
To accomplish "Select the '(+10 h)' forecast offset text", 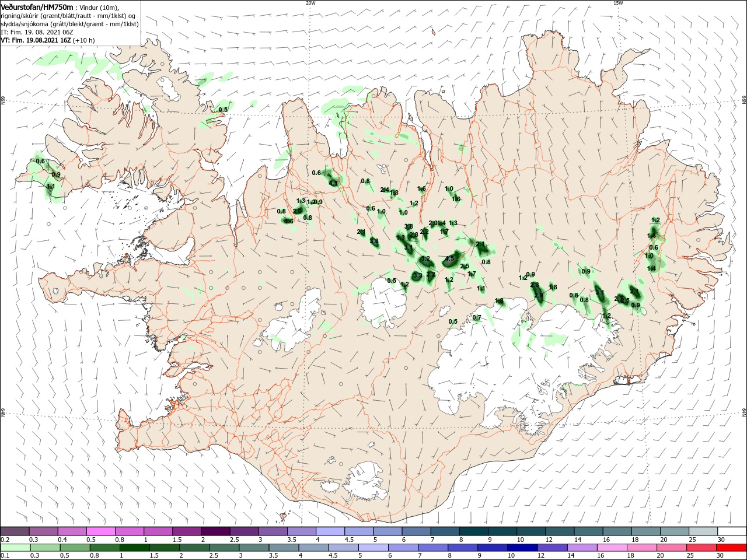I will (84, 40).
